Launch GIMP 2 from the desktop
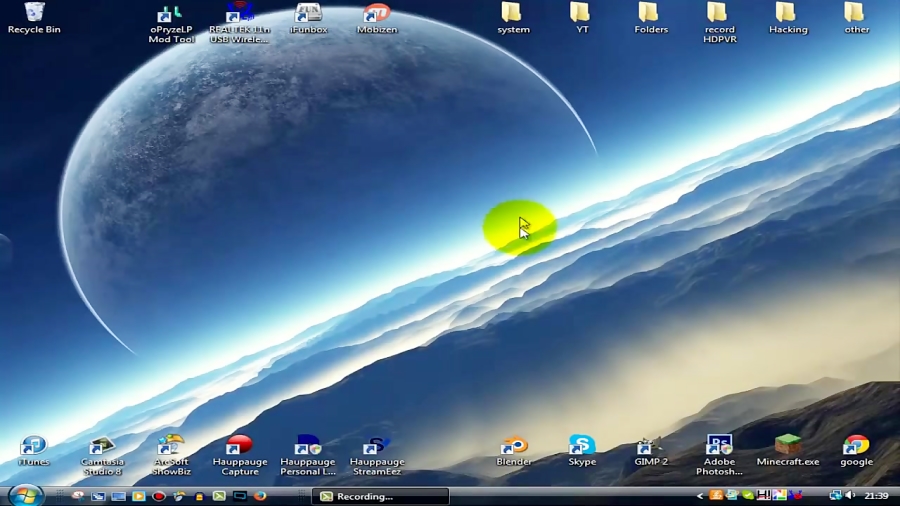The height and width of the screenshot is (506, 900). pyautogui.click(x=650, y=447)
